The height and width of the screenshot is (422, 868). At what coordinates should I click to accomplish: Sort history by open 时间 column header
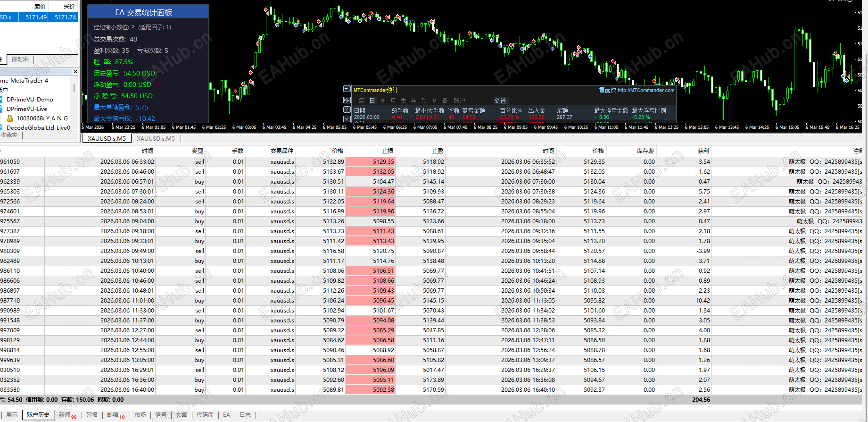coord(100,151)
